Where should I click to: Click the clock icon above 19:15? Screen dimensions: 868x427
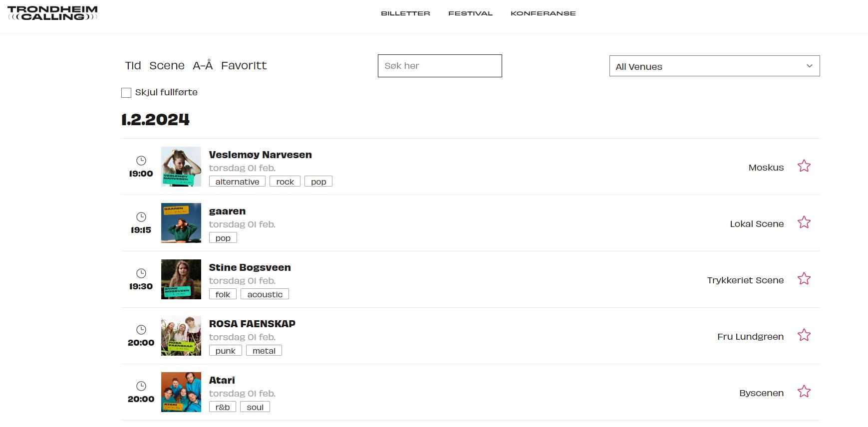tap(141, 217)
